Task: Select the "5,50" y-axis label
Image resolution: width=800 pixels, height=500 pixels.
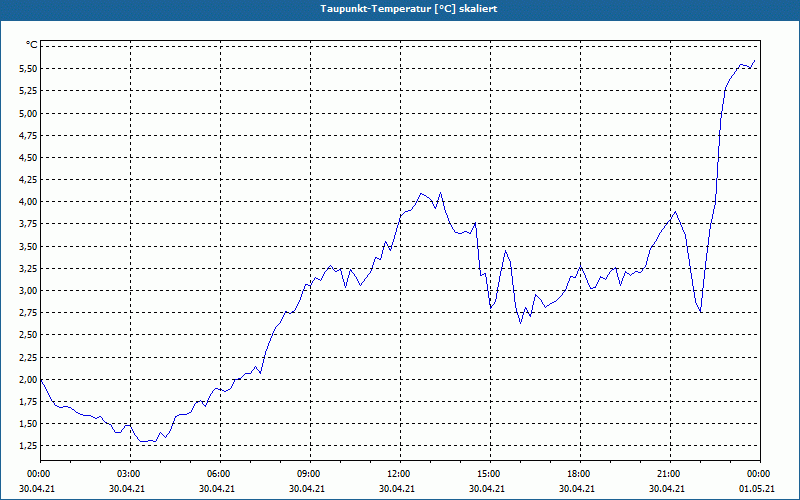Action: [29, 68]
